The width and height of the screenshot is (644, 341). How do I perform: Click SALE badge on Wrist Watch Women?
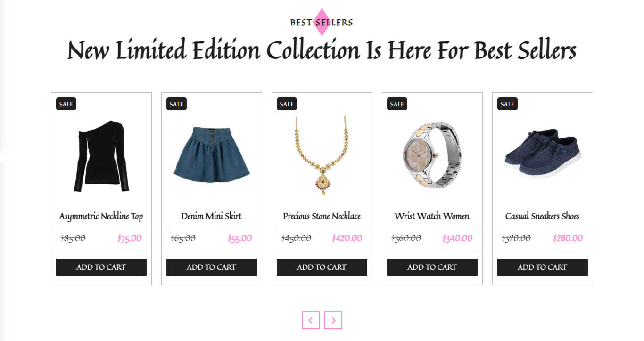pos(397,104)
